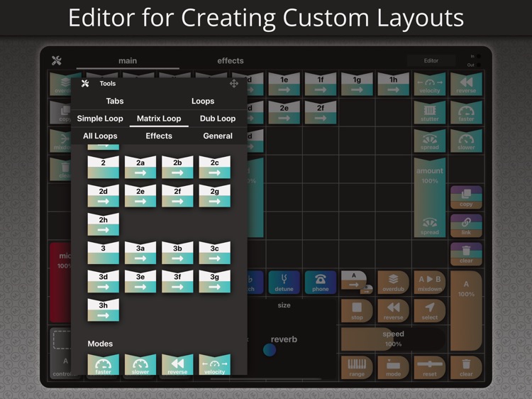Select the 3e loop pad in Tools
This screenshot has width=532, height=399.
pos(140,281)
